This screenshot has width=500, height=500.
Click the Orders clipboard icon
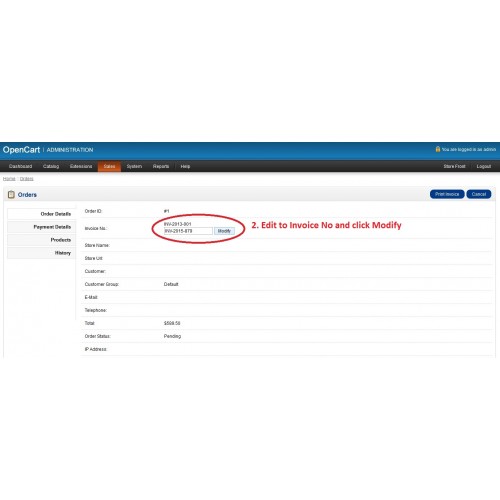11,194
